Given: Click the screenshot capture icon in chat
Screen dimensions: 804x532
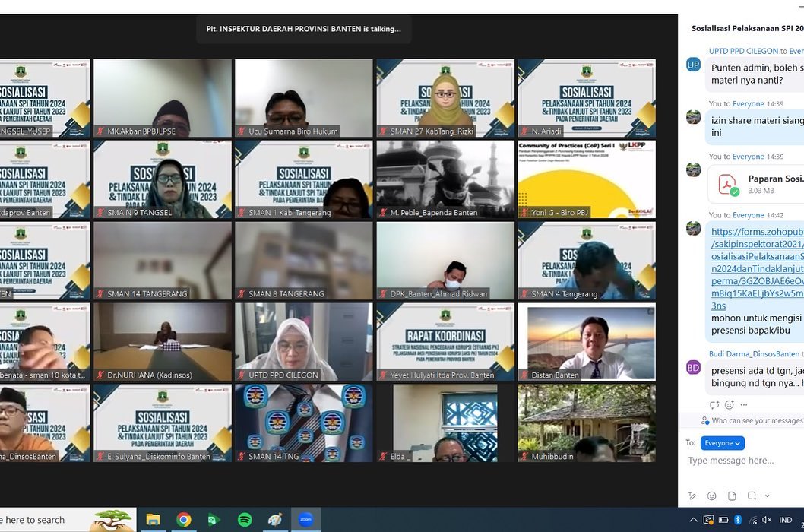Looking at the screenshot, I should pos(752,496).
